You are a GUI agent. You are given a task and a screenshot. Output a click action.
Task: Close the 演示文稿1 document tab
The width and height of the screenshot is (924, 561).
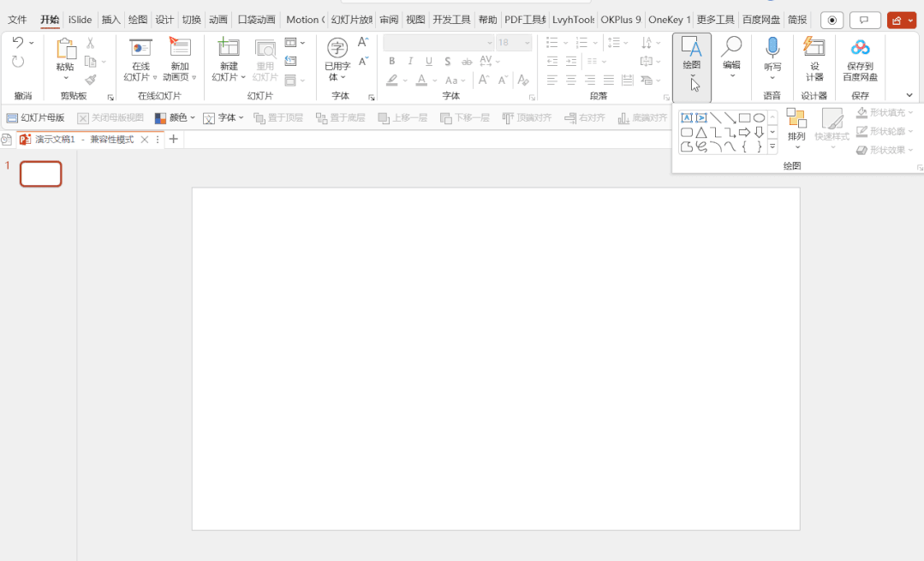coord(145,140)
